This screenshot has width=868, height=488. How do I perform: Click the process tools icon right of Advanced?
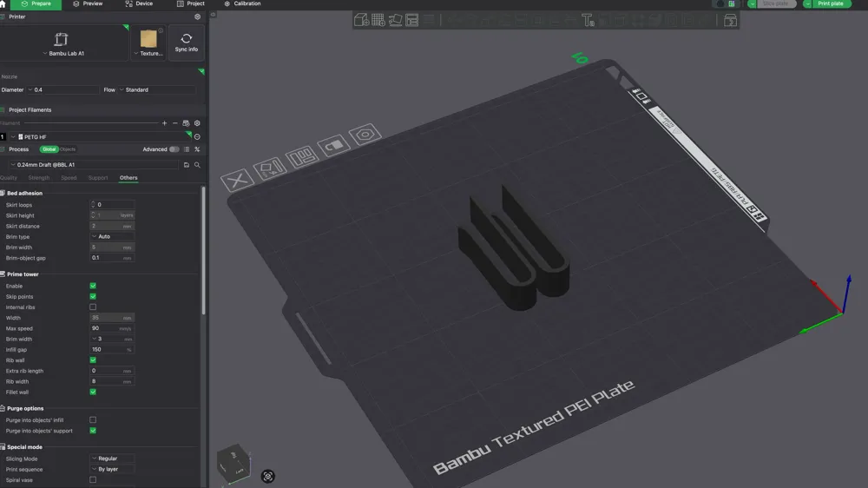click(x=197, y=149)
